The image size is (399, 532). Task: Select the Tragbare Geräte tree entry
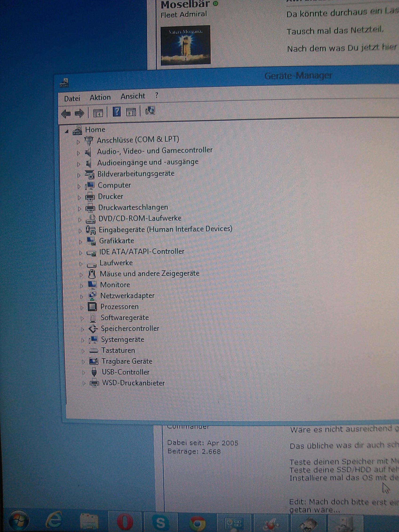click(127, 361)
